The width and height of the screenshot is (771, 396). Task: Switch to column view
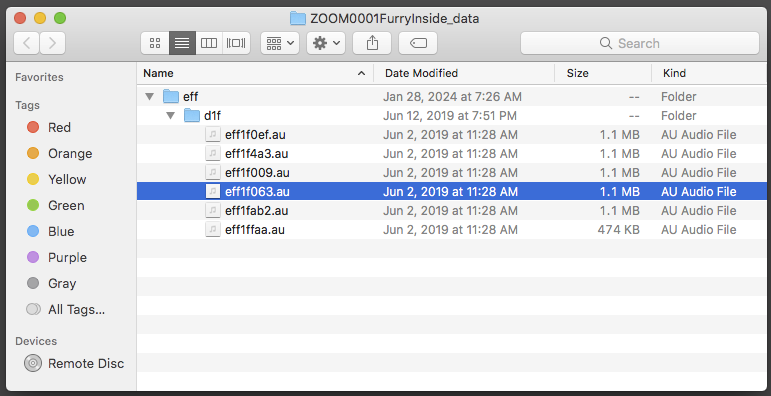click(x=209, y=43)
